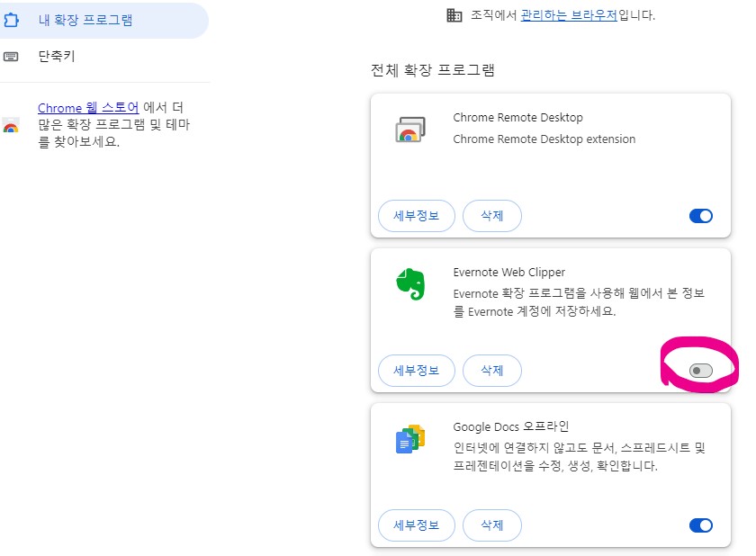The image size is (756, 556).
Task: Click the Chrome Remote Desktop extension description
Action: pyautogui.click(x=544, y=139)
